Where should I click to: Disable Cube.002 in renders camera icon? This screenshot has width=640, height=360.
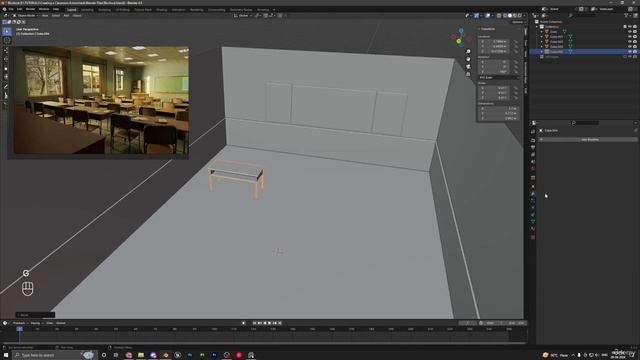[635, 42]
